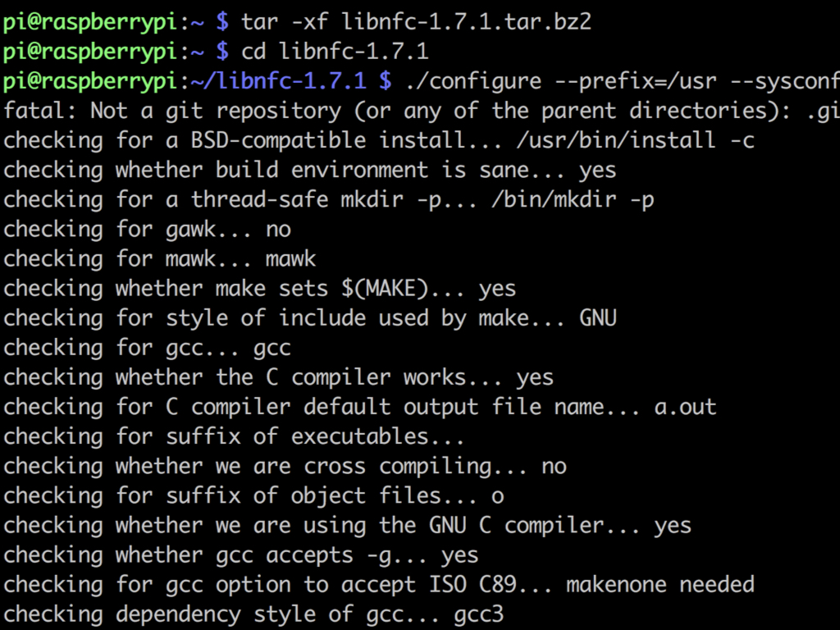
Task: Click the checking for gawk... no line
Action: [x=147, y=230]
